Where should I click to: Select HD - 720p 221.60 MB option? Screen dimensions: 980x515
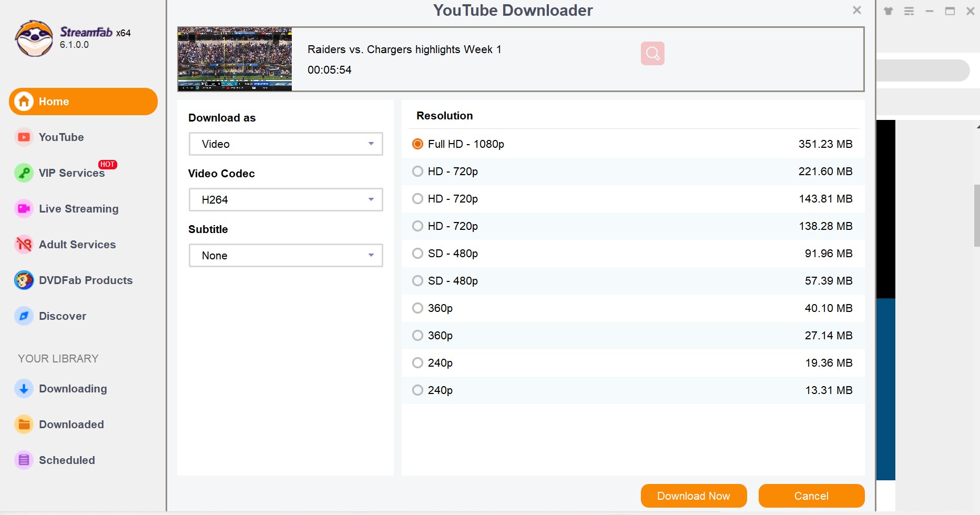[x=633, y=171]
